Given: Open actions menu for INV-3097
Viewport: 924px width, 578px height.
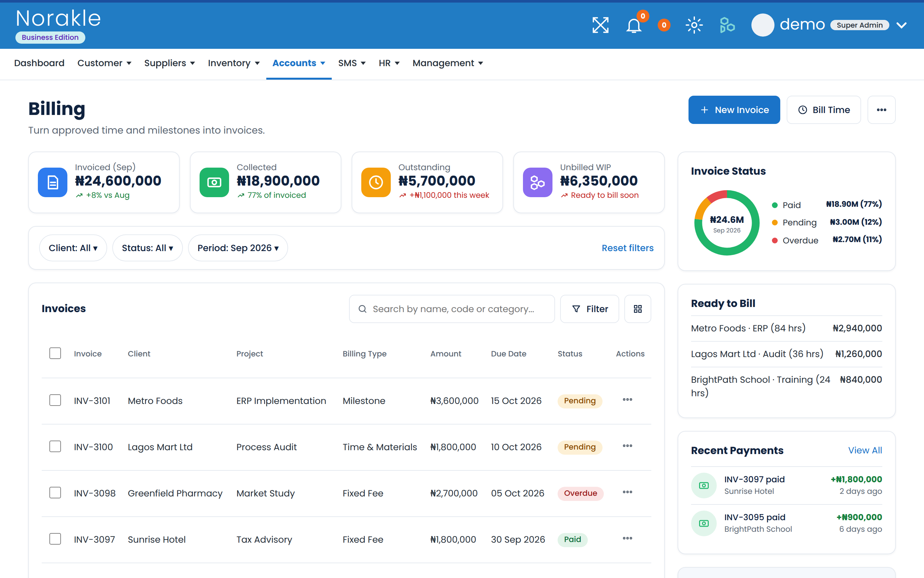Looking at the screenshot, I should click(627, 539).
